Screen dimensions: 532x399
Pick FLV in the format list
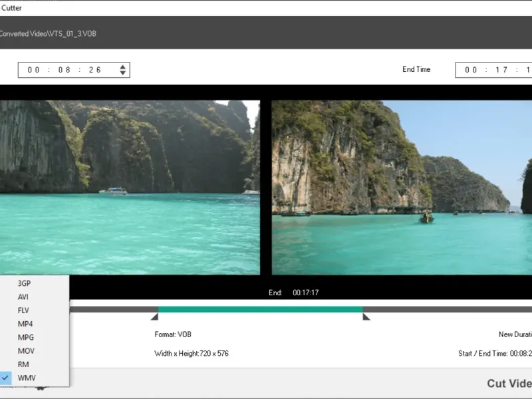click(23, 311)
